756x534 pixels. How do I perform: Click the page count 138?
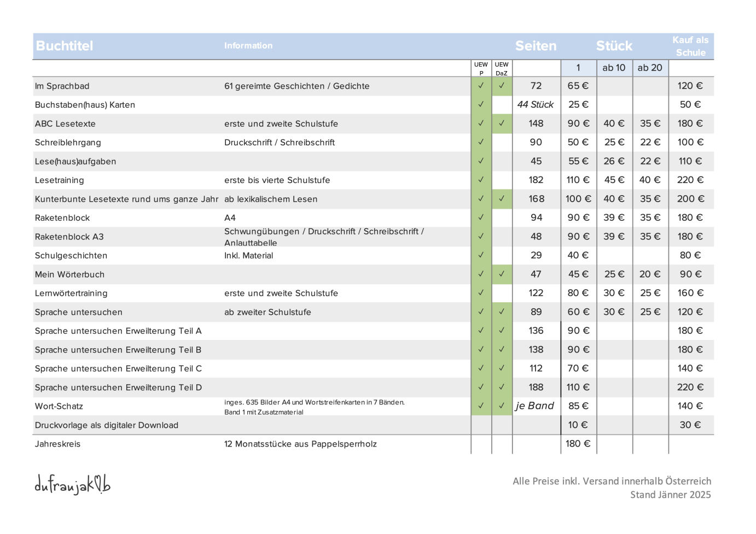point(536,350)
